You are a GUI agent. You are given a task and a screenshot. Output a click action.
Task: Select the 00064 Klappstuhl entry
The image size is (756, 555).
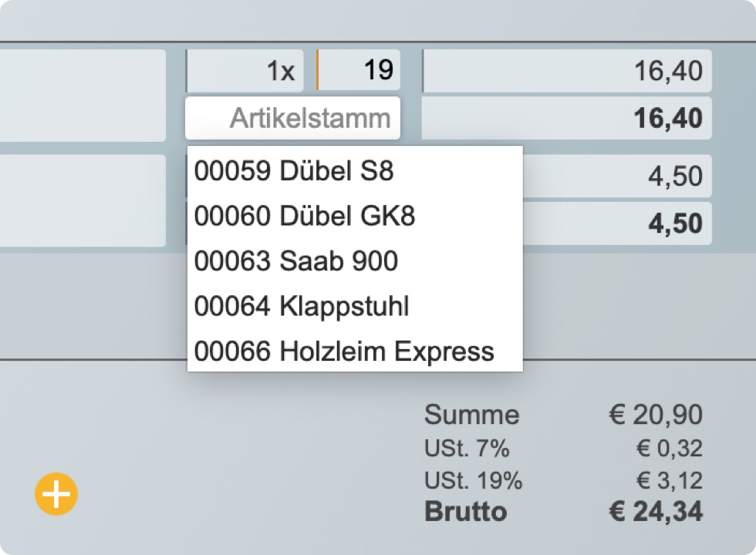[x=301, y=307]
